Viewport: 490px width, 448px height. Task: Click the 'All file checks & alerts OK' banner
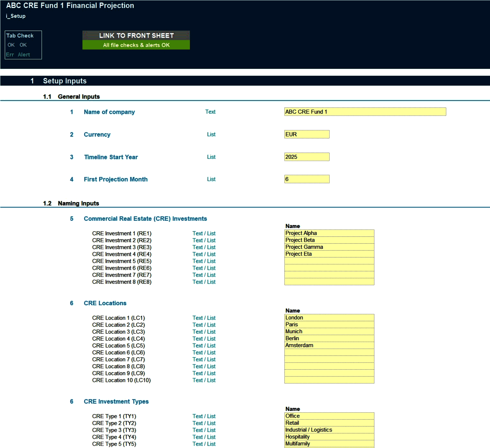click(x=136, y=45)
